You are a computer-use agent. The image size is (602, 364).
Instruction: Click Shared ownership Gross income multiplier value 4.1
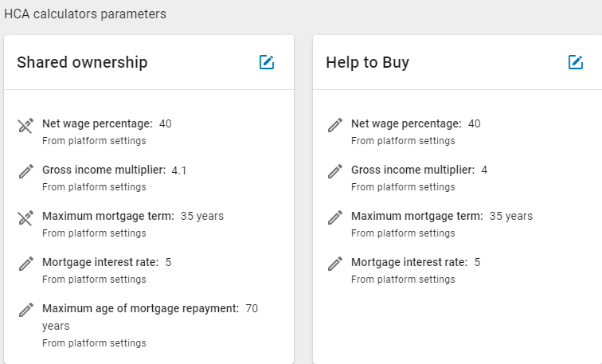[x=179, y=170]
